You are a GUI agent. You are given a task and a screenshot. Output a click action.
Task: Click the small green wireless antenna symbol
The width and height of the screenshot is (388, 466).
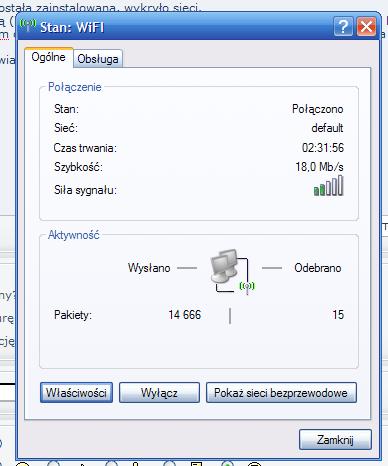247,287
